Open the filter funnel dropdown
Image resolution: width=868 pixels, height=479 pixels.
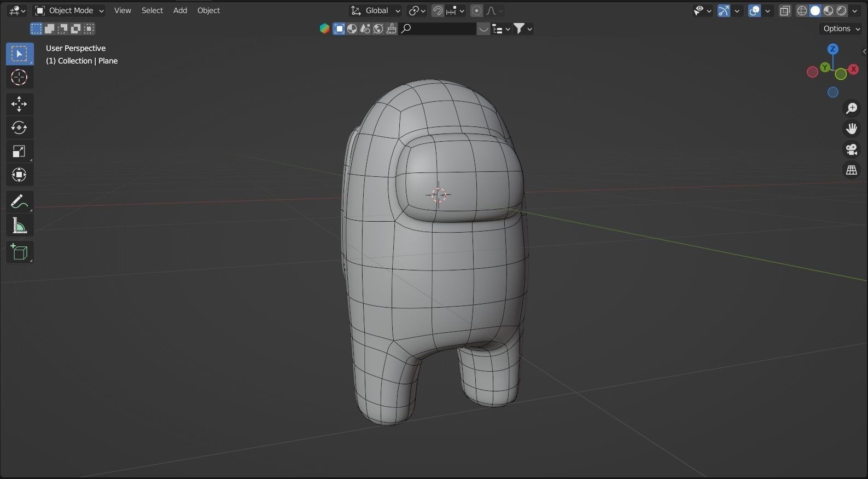[x=523, y=28]
